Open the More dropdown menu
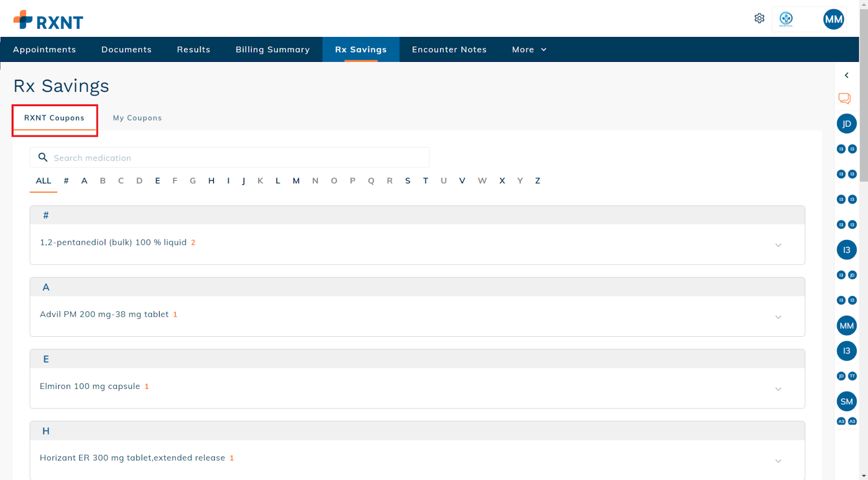This screenshot has height=480, width=868. pyautogui.click(x=529, y=49)
